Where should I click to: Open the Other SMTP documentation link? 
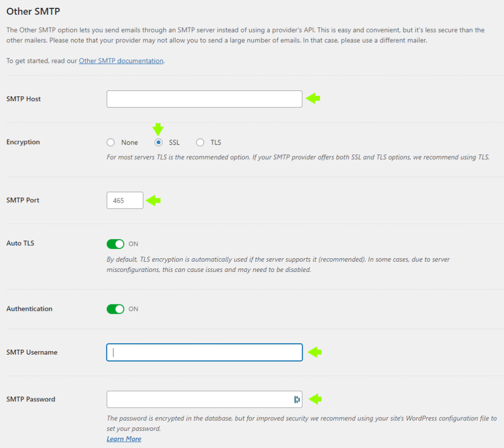pos(121,61)
